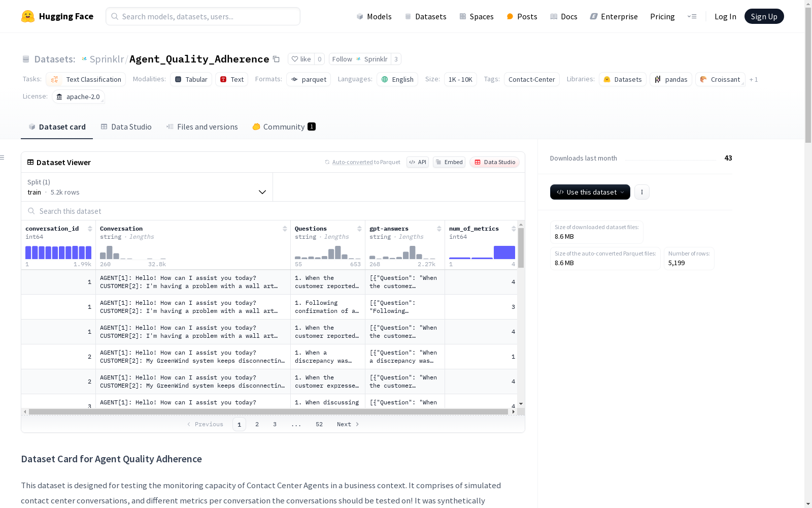Sort the gpt-answers column
The image size is (812, 508).
tap(439, 229)
